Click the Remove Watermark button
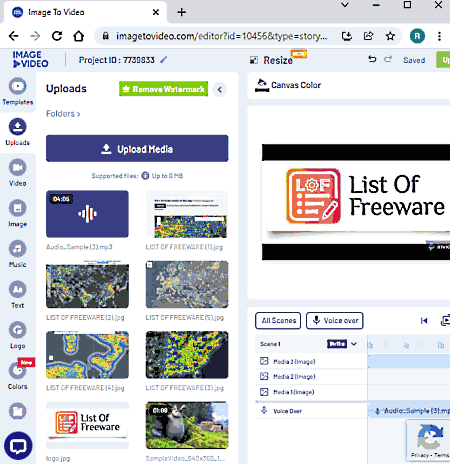 (163, 89)
